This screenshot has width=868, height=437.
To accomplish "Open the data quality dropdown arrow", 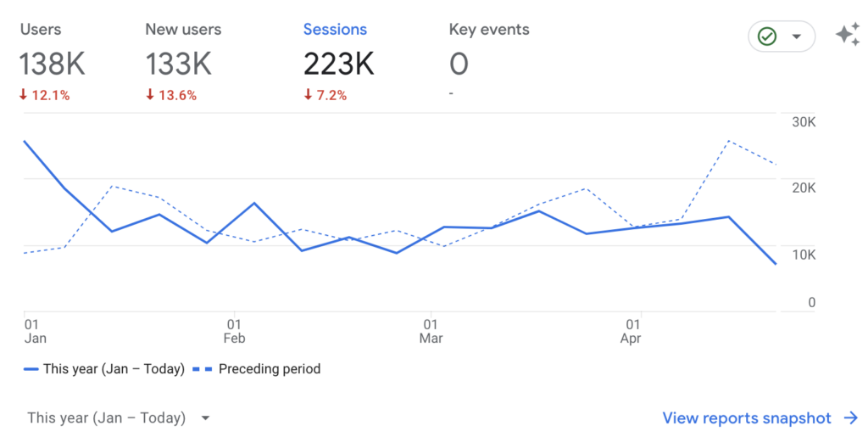I will pos(796,36).
